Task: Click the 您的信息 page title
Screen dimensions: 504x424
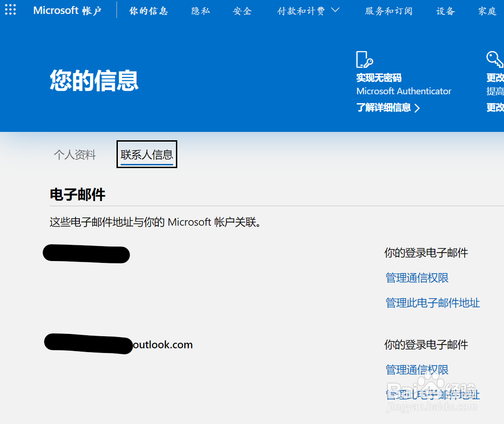Action: pyautogui.click(x=94, y=80)
